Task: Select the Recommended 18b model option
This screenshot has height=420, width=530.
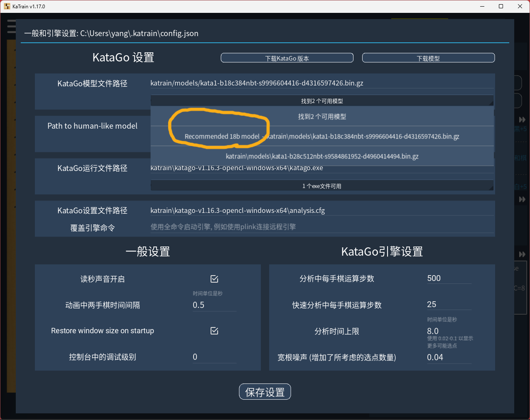Action: tap(322, 136)
